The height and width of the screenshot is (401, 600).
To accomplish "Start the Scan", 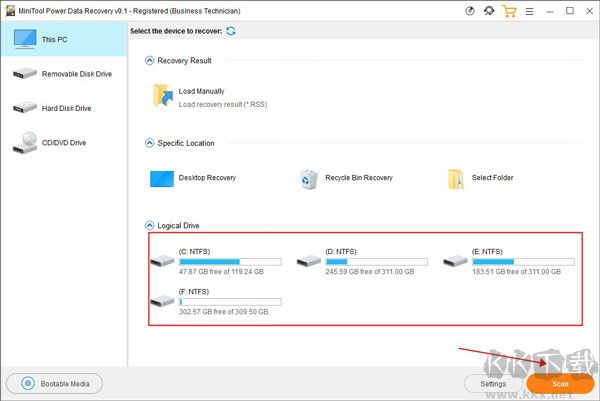I will 560,383.
